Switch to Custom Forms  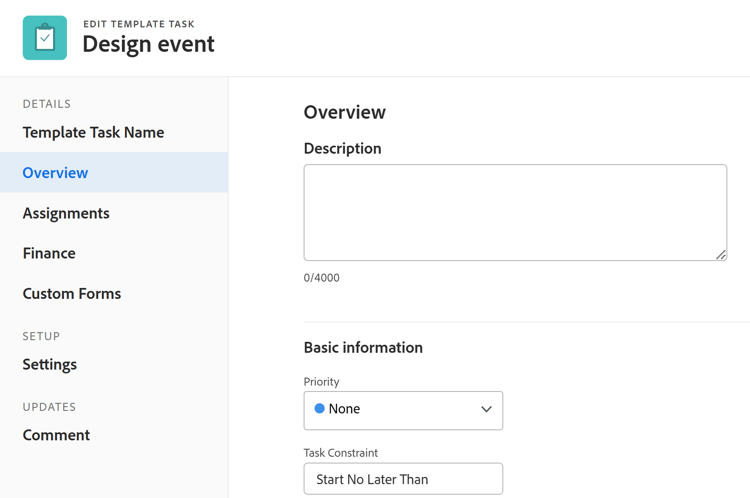point(72,293)
